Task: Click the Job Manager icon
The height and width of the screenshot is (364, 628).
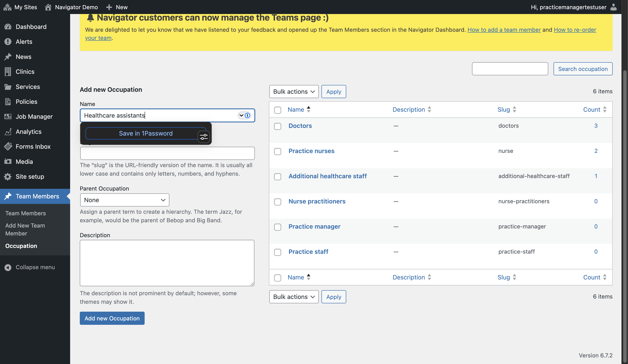Action: [x=8, y=117]
